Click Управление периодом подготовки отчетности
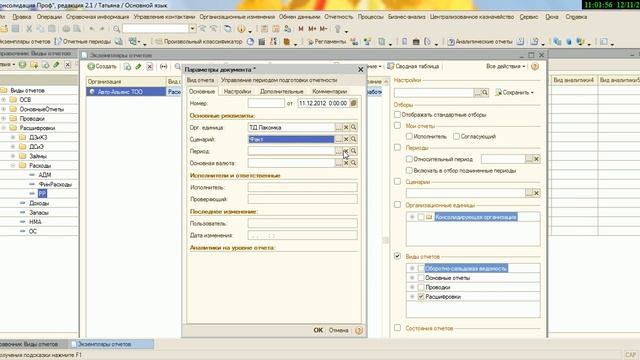Image resolution: width=640 pixels, height=360 pixels. [x=279, y=80]
